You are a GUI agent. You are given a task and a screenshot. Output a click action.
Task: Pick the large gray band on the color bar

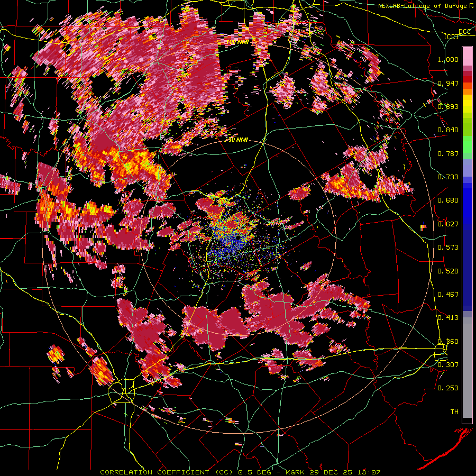coord(467,368)
